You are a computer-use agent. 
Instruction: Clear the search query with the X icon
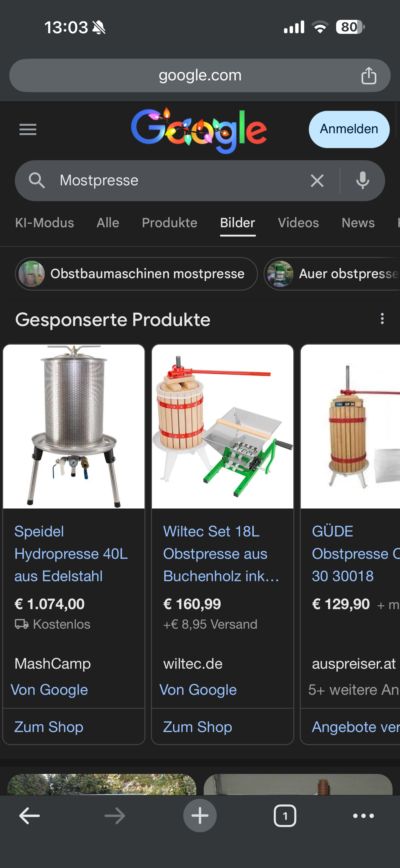coord(317,181)
